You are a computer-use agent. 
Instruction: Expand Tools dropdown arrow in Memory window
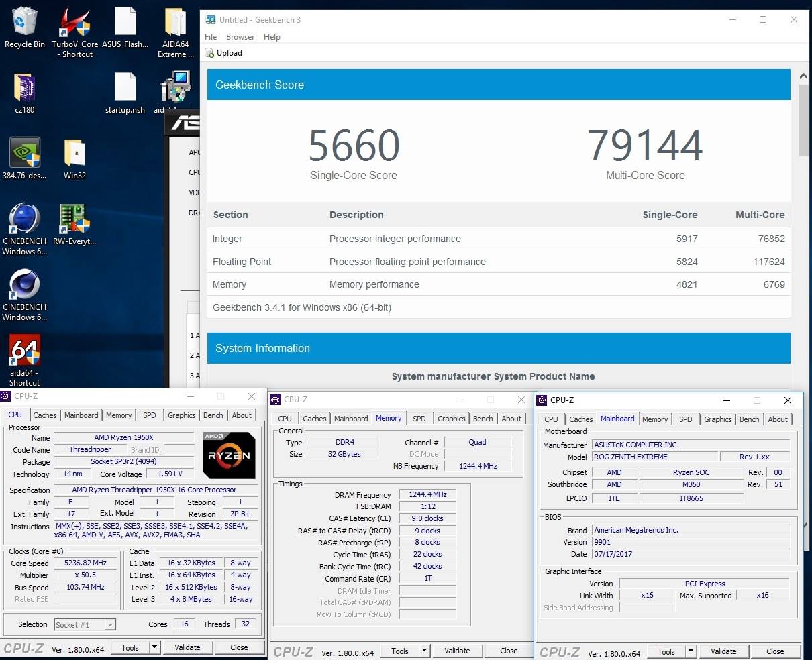click(x=424, y=651)
